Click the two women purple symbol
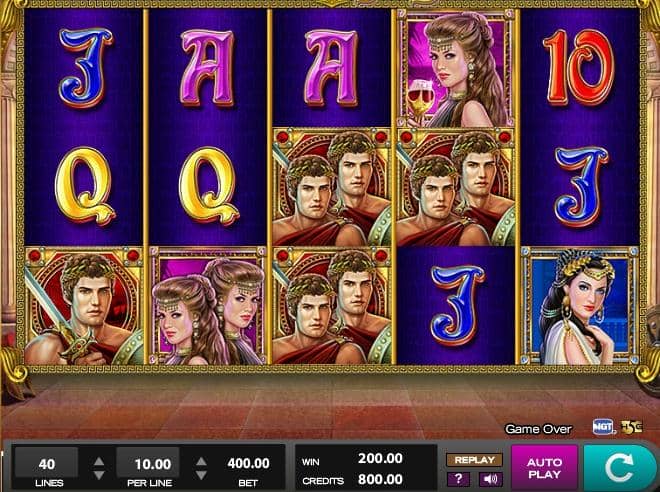660x492 pixels. [208, 306]
